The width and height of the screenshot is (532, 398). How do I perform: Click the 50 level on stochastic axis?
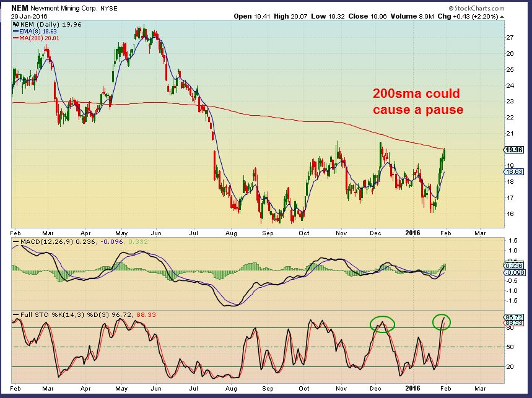[510, 347]
